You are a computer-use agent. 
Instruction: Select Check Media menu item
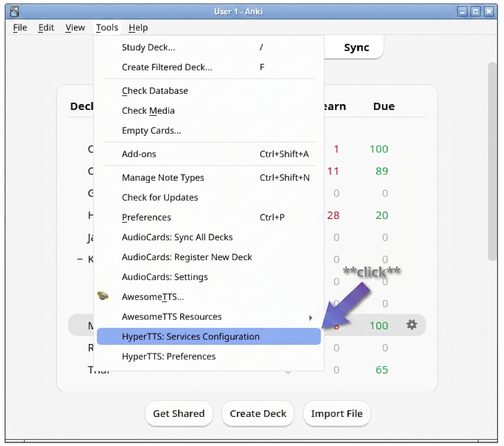click(209, 111)
